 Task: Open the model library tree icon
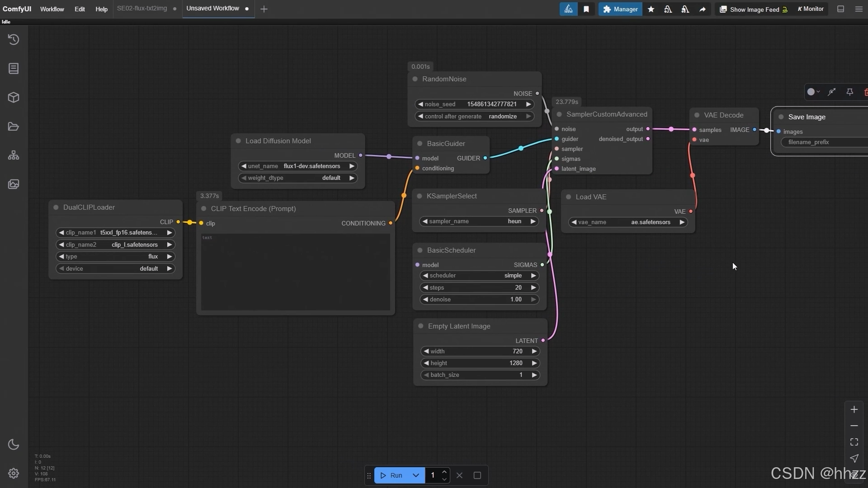(14, 155)
